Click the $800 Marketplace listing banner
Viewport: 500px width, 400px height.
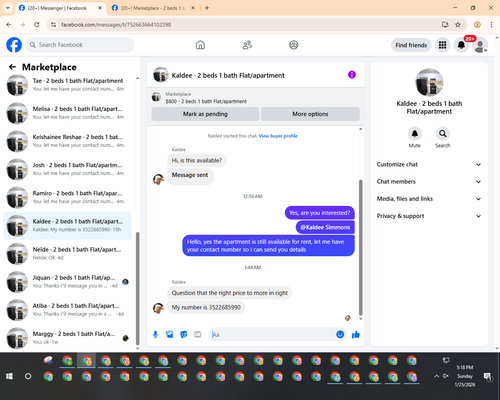click(x=256, y=98)
